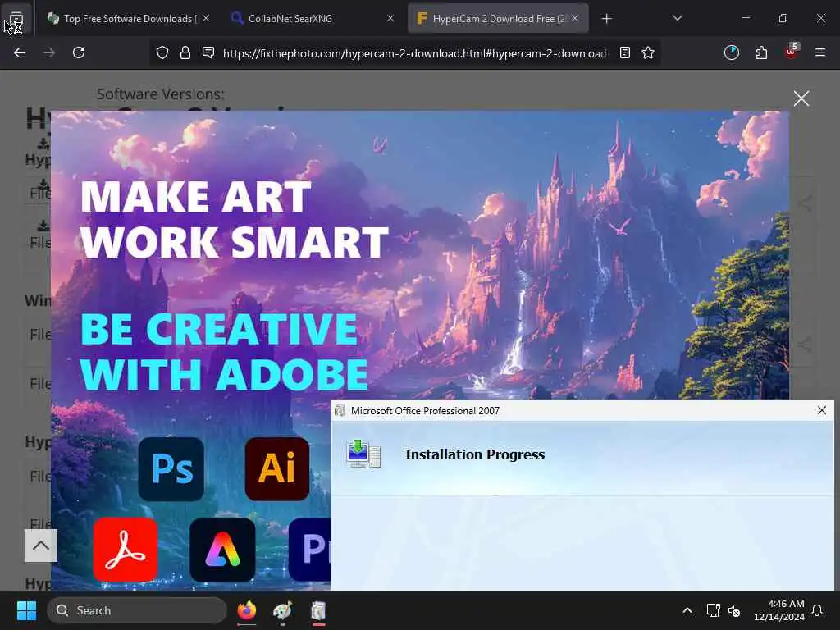Image resolution: width=840 pixels, height=630 pixels.
Task: Click the Adobe MAKE ART banner image
Action: [x=419, y=255]
